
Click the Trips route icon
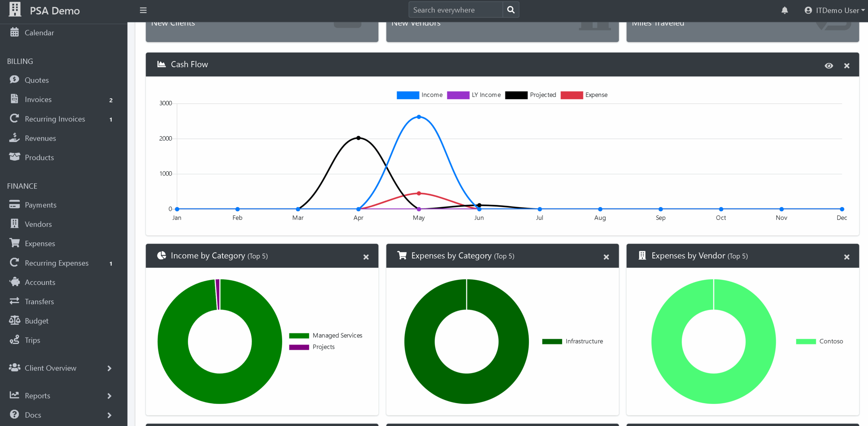click(14, 340)
